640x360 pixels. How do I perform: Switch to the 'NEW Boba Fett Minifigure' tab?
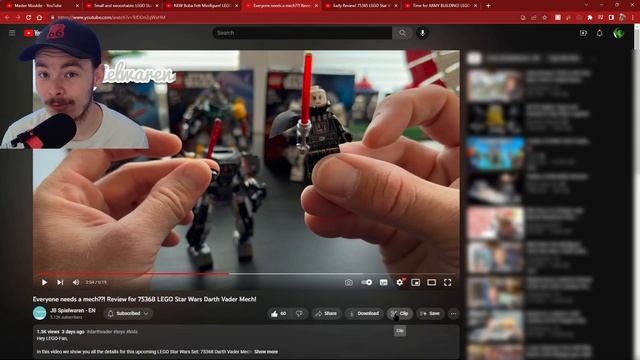pyautogui.click(x=201, y=6)
